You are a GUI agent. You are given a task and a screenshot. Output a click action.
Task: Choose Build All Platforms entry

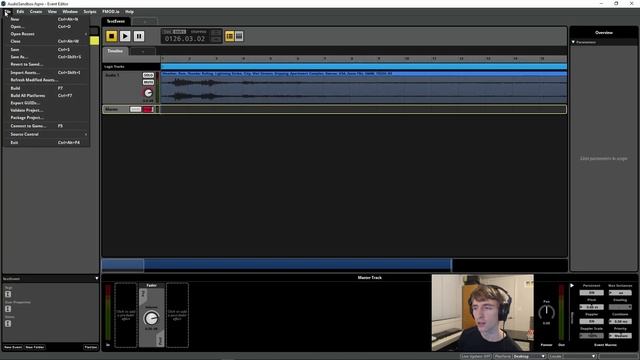tap(46, 96)
